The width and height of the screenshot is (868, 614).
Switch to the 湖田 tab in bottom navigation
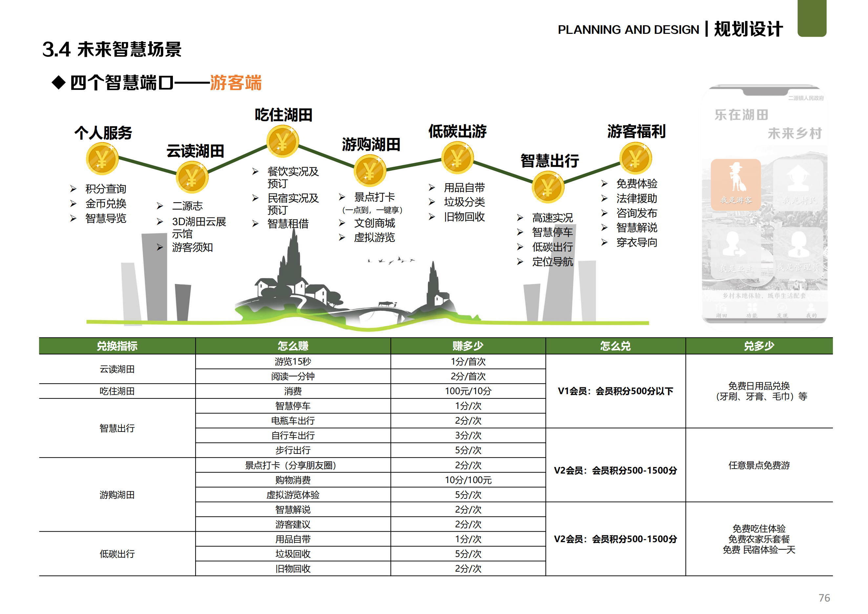[x=721, y=316]
